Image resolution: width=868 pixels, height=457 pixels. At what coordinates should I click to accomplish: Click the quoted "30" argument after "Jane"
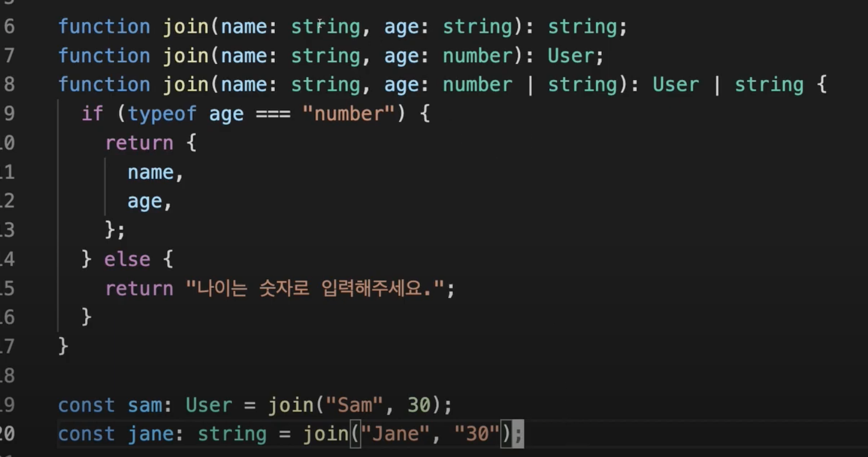(477, 434)
